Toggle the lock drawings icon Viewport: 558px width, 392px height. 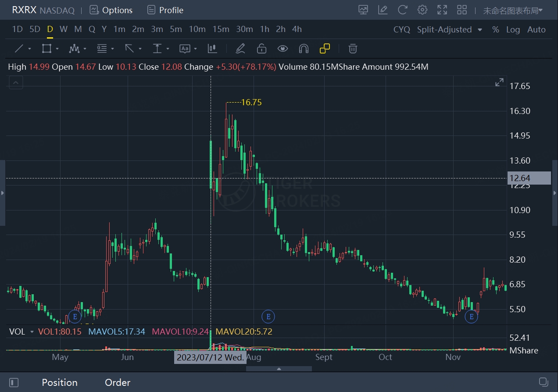(261, 49)
